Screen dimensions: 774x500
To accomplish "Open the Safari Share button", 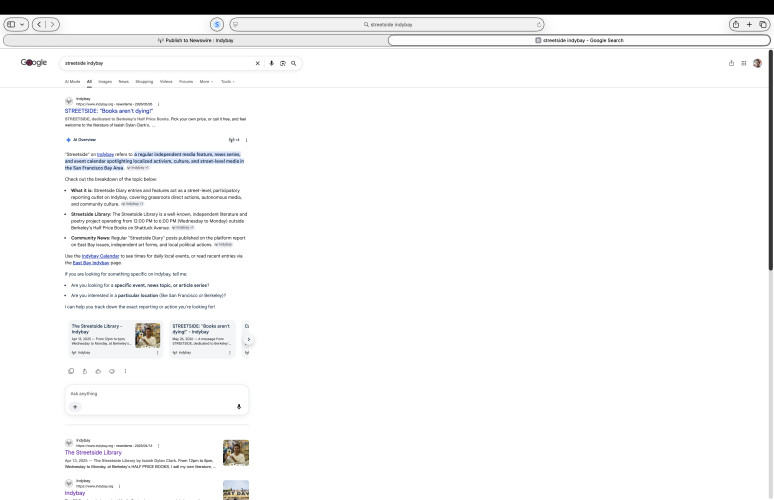I will 735,24.
